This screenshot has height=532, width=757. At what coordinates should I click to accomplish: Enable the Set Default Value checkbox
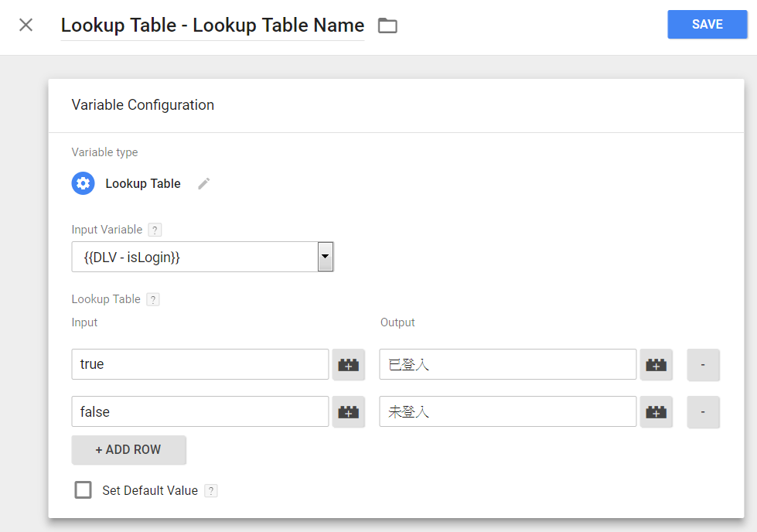point(83,489)
